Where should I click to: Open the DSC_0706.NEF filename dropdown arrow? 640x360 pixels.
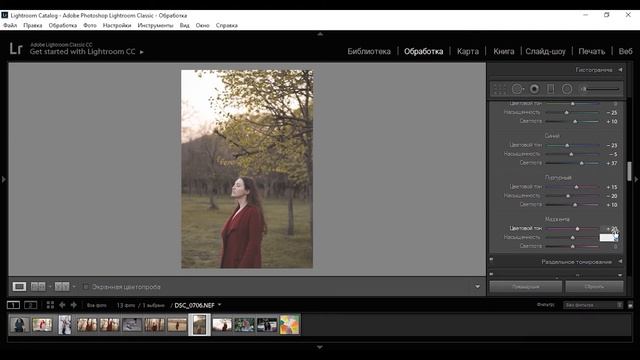pyautogui.click(x=219, y=304)
